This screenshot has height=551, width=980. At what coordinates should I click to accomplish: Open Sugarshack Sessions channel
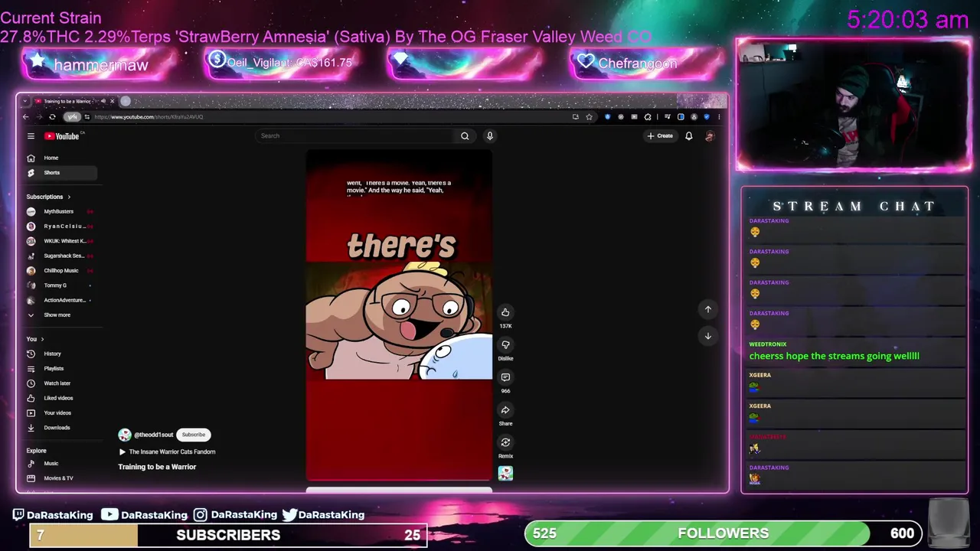(x=60, y=256)
